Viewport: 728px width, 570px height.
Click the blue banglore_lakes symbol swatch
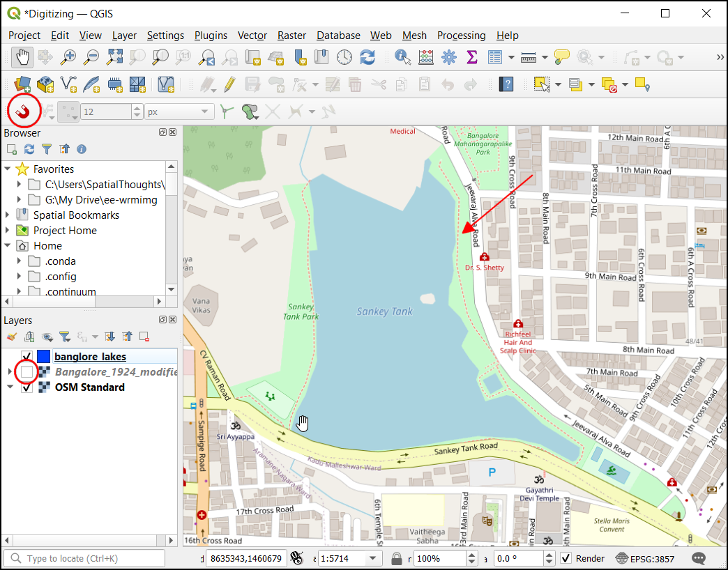click(44, 357)
